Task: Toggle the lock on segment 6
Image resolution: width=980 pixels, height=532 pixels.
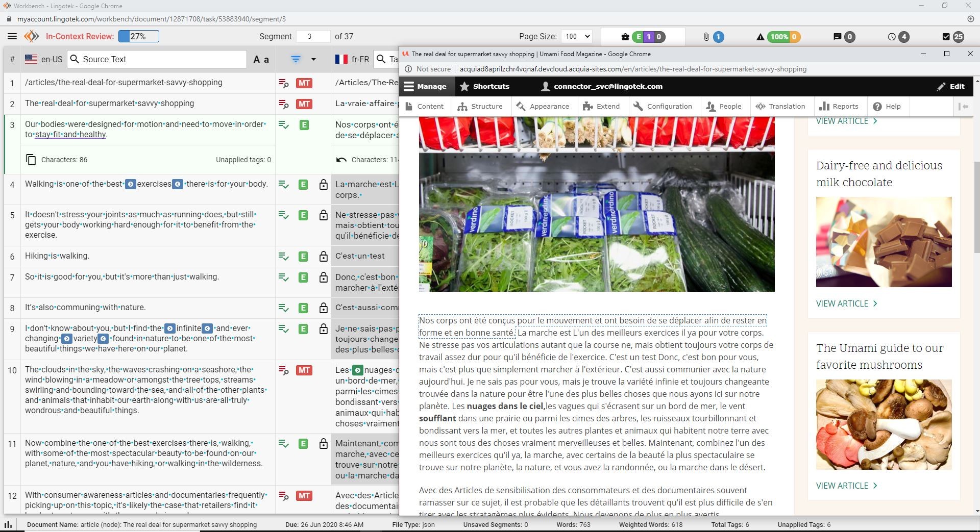Action: (x=323, y=257)
